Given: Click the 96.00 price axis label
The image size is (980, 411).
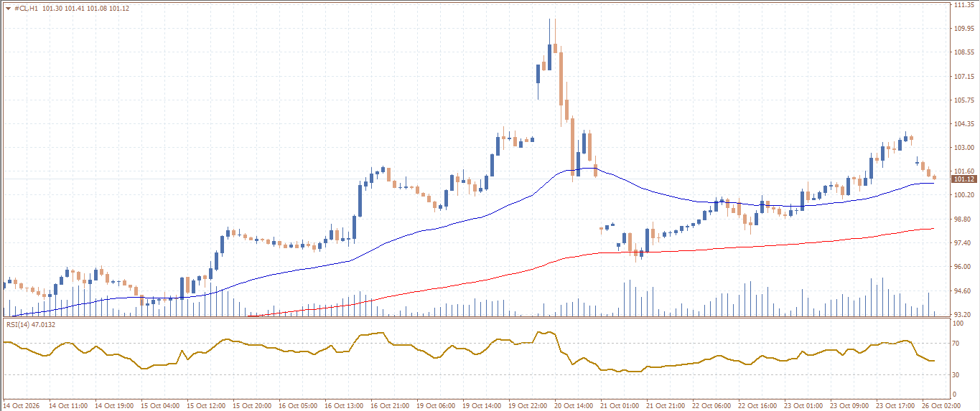Looking at the screenshot, I should point(961,266).
